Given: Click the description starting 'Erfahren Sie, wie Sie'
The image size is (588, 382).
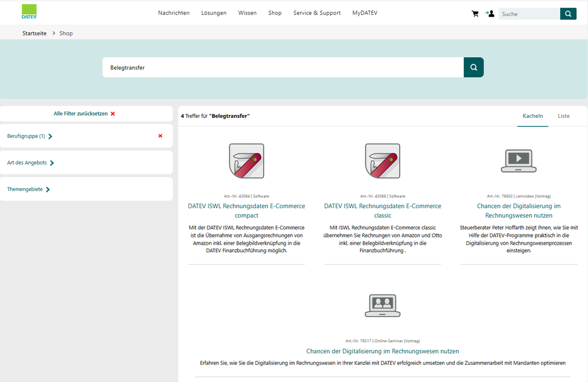Looking at the screenshot, I should [x=382, y=363].
